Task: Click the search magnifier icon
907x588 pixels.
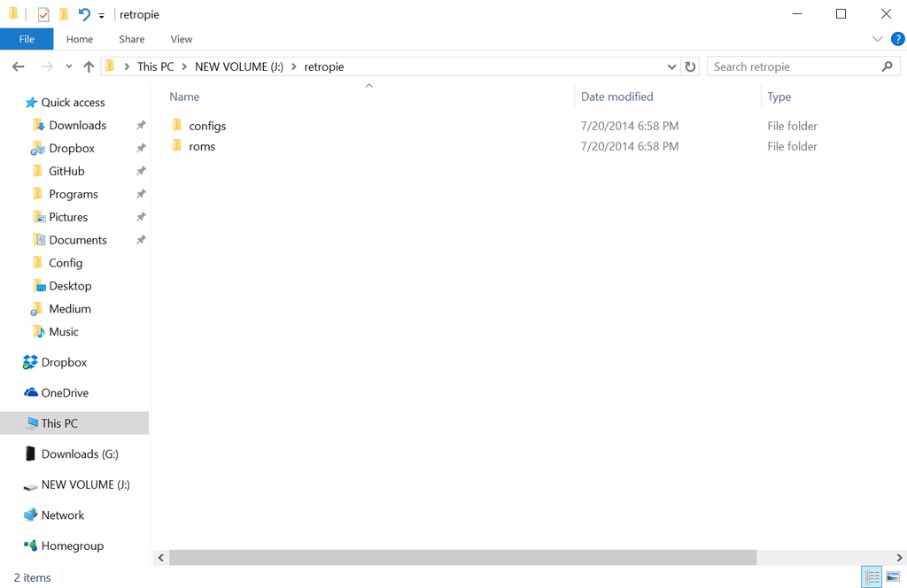Action: [x=887, y=66]
